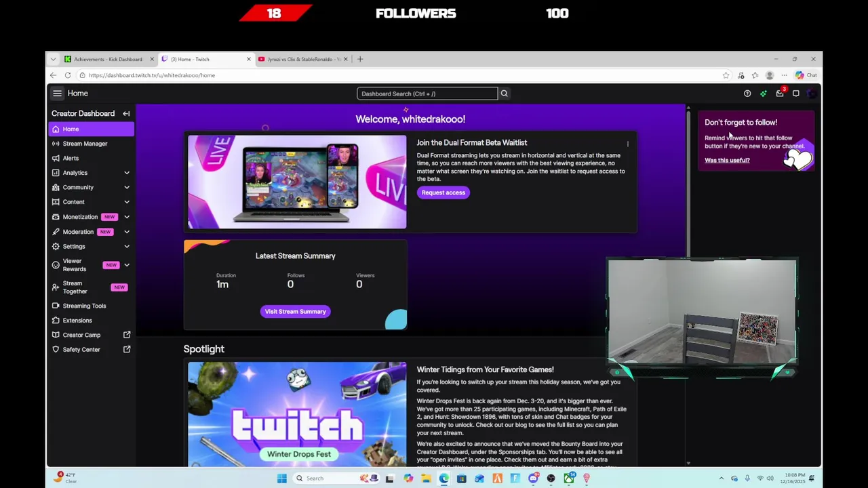
Task: Open Streaming Tools in the sidebar
Action: tap(91, 306)
